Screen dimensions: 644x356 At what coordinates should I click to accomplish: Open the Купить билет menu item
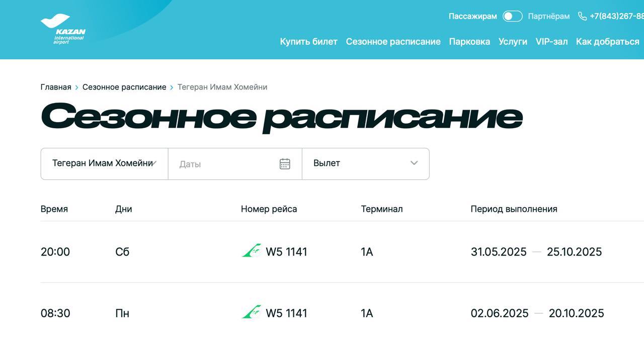pos(308,42)
